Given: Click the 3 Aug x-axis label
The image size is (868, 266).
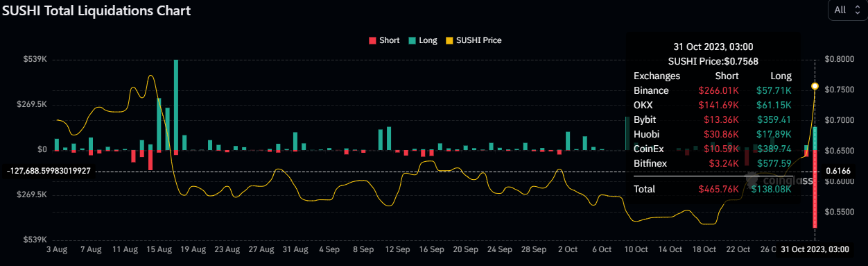Looking at the screenshot, I should 57,249.
